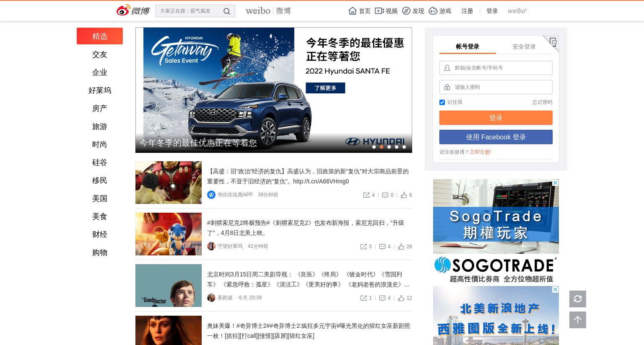The width and height of the screenshot is (644, 345).
Task: Select 好莱坞 category in sidebar
Action: click(100, 90)
